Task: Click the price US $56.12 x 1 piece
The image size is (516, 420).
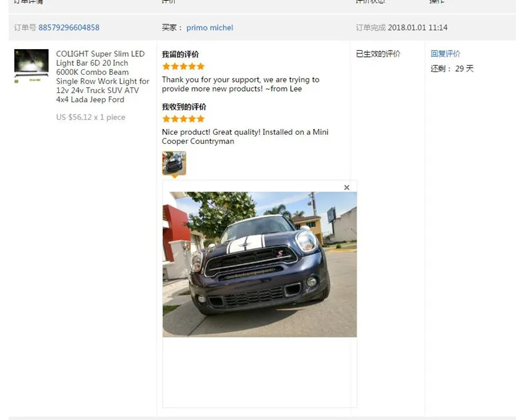Action: [90, 117]
